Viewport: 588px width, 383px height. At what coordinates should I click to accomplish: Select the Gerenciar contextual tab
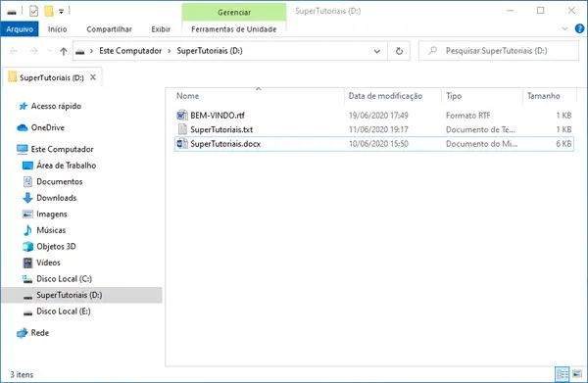tap(234, 12)
